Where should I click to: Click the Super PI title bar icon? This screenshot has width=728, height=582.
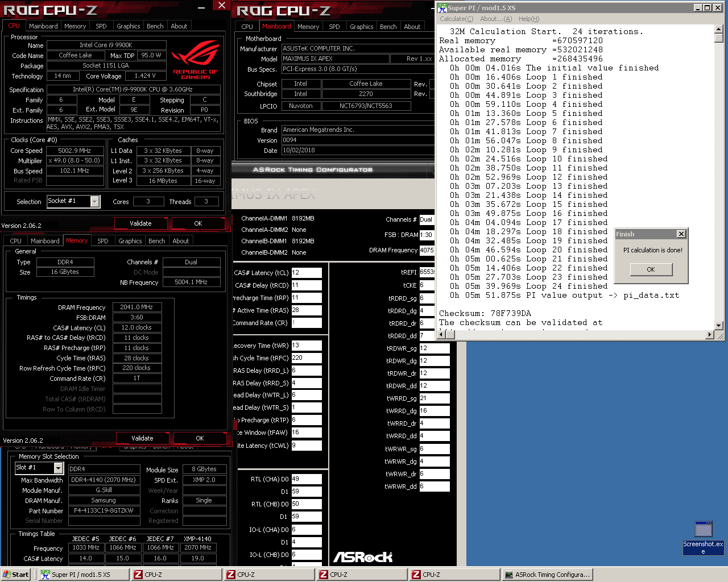[442, 8]
